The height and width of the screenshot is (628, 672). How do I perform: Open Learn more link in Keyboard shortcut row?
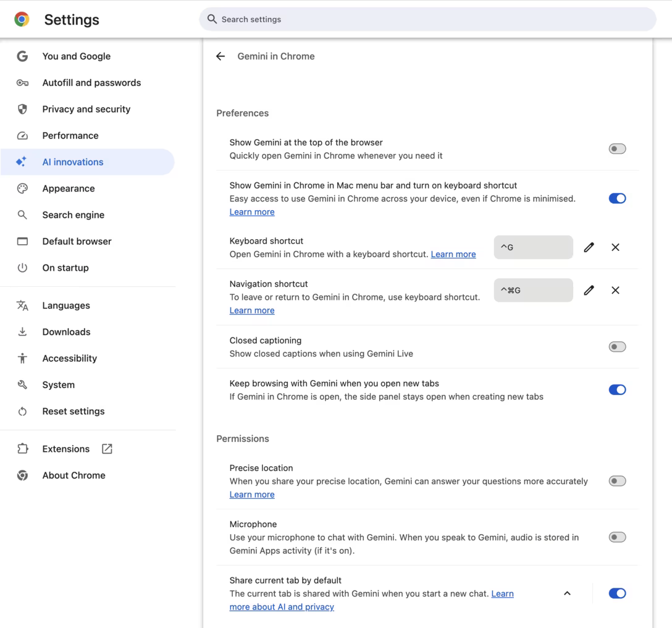click(453, 255)
